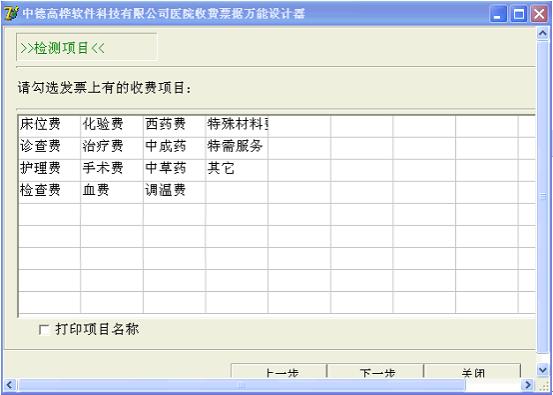Click vertical scrollbar down arrow
Screen dimensions: 553x395
[x=543, y=370]
